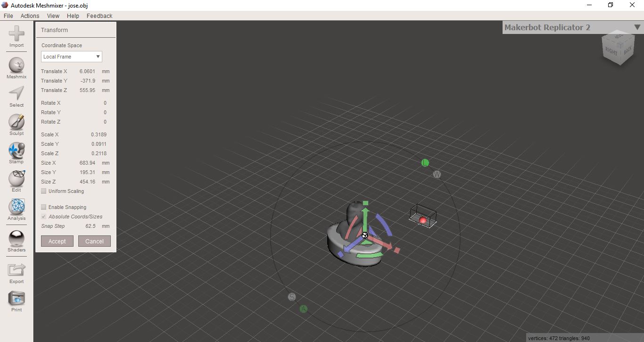Open the Stamp tool
This screenshot has width=644, height=342.
(17, 153)
